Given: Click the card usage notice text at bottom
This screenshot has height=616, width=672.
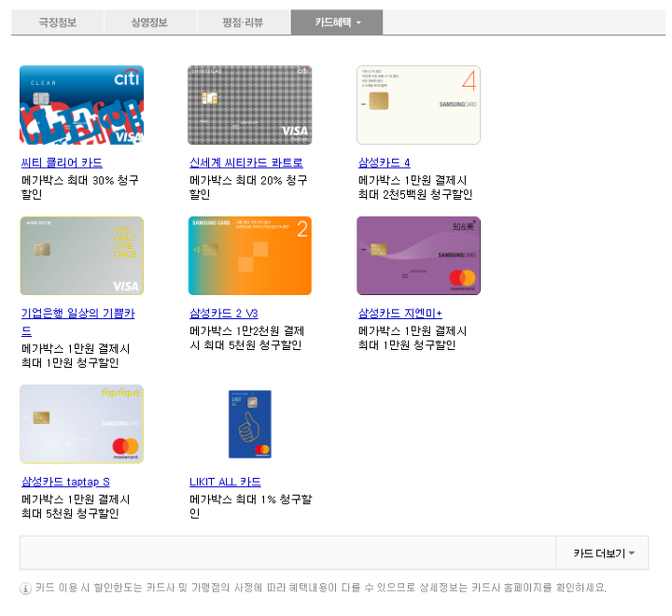Looking at the screenshot, I should 320,587.
